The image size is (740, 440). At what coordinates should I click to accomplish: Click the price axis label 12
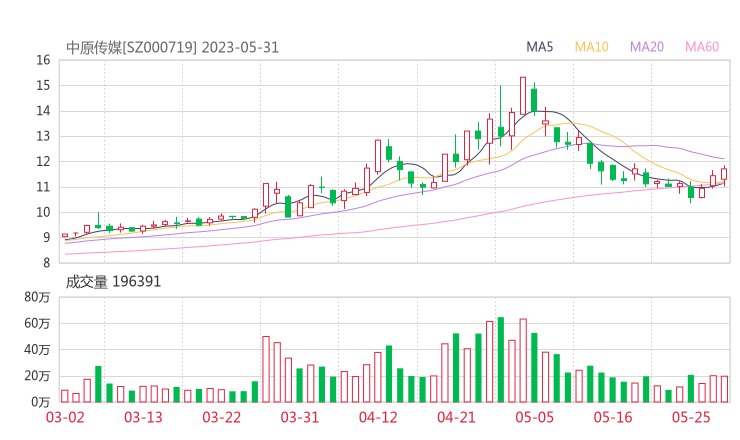(x=43, y=161)
